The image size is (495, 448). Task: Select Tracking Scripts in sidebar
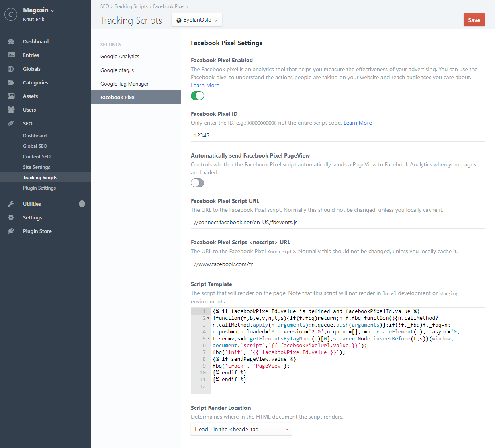point(45,178)
